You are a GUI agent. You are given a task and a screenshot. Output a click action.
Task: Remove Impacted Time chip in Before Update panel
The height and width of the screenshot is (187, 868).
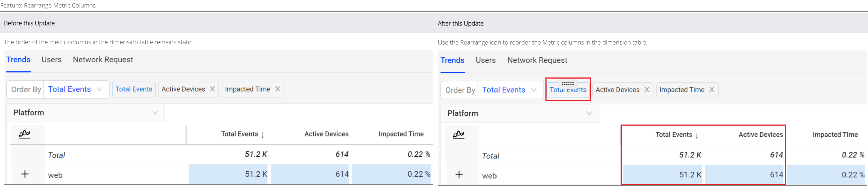(x=277, y=89)
